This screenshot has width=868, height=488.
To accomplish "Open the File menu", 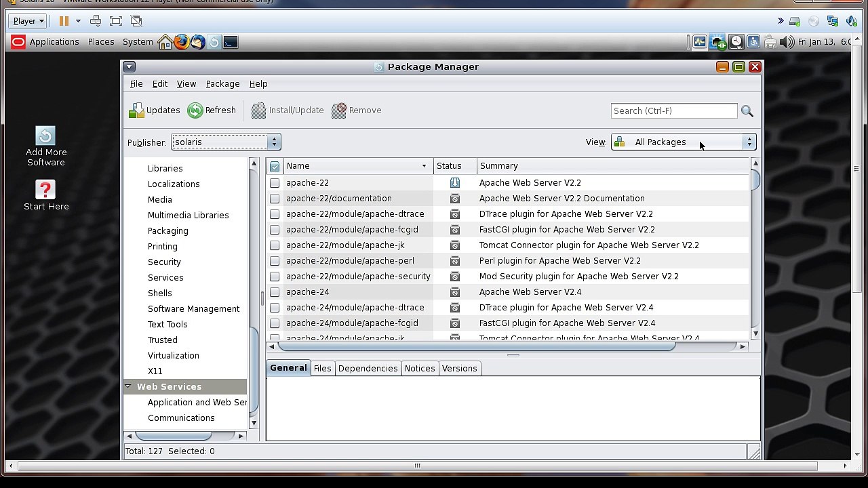I will tap(136, 84).
